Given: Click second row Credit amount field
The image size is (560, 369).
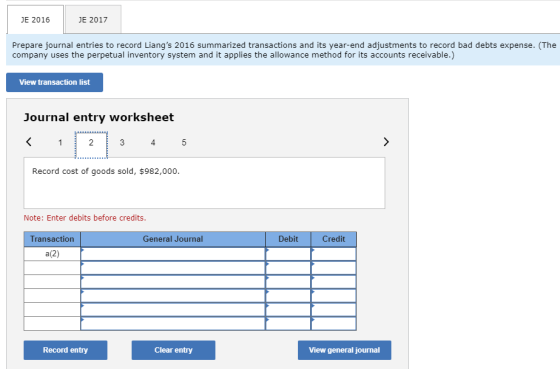Looking at the screenshot, I should pyautogui.click(x=334, y=268).
